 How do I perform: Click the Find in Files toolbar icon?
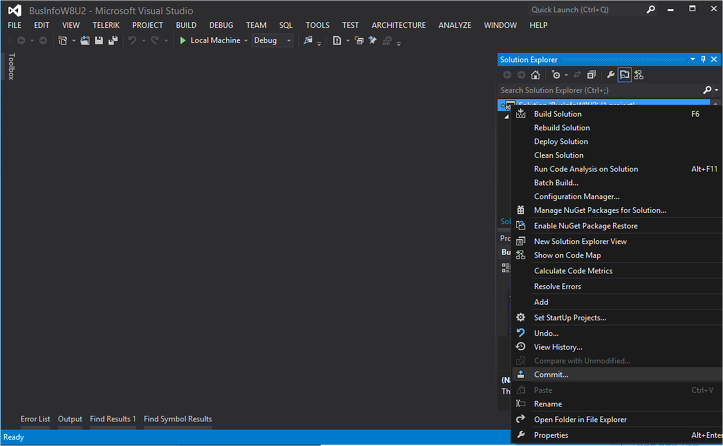[x=308, y=41]
